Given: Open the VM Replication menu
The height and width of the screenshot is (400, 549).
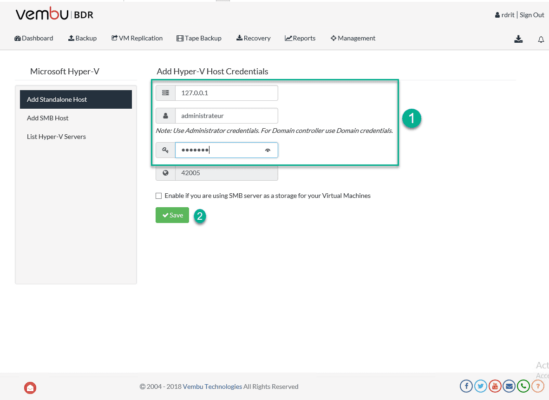Looking at the screenshot, I should [137, 38].
